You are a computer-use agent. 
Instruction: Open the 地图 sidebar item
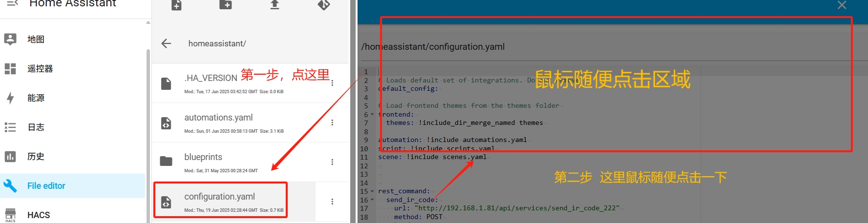(x=72, y=39)
